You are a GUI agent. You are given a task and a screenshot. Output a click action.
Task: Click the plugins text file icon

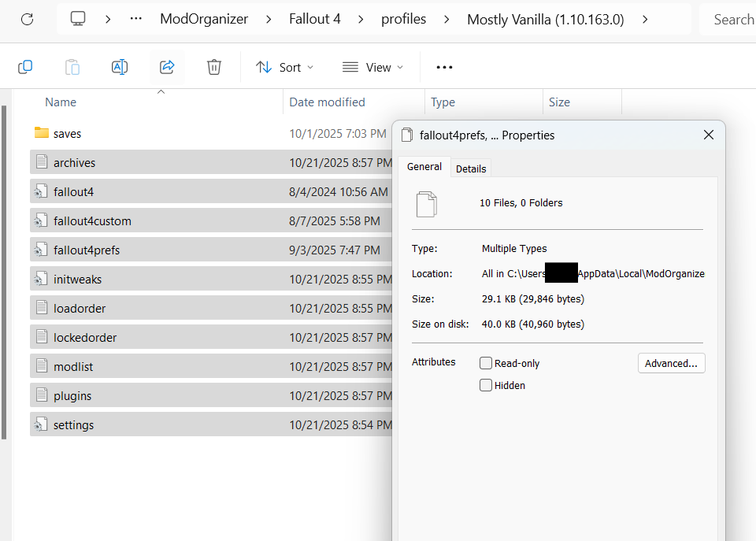click(42, 395)
